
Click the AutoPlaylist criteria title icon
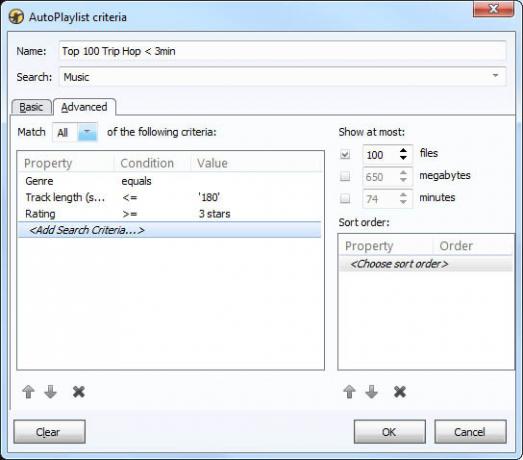click(x=16, y=17)
